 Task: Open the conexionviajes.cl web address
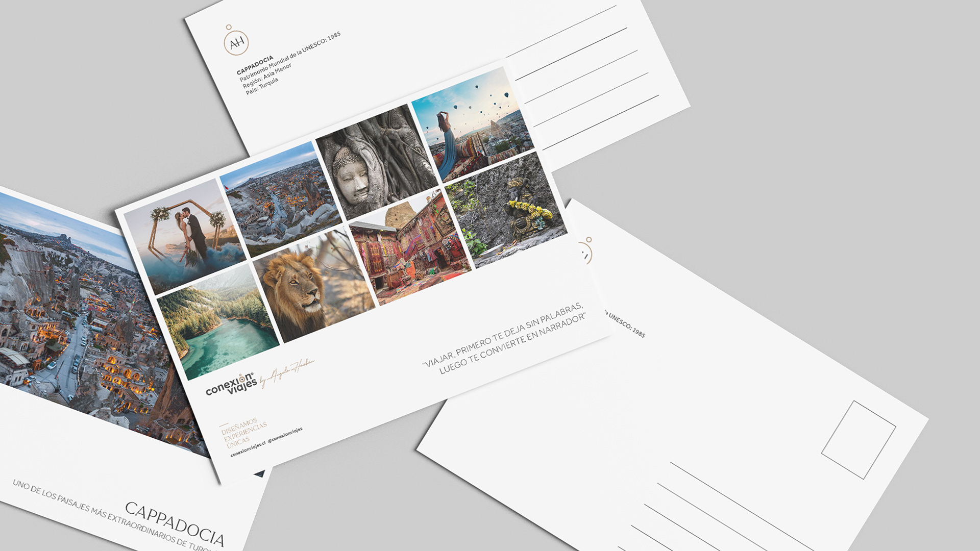tap(248, 449)
